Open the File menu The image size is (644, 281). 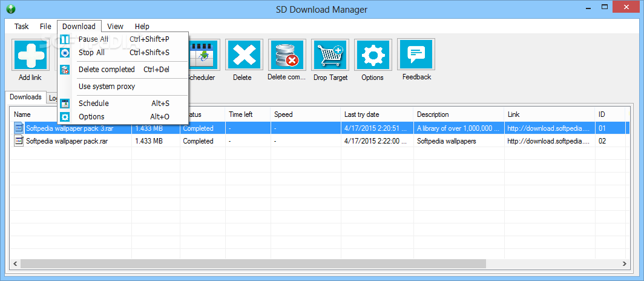pyautogui.click(x=45, y=26)
